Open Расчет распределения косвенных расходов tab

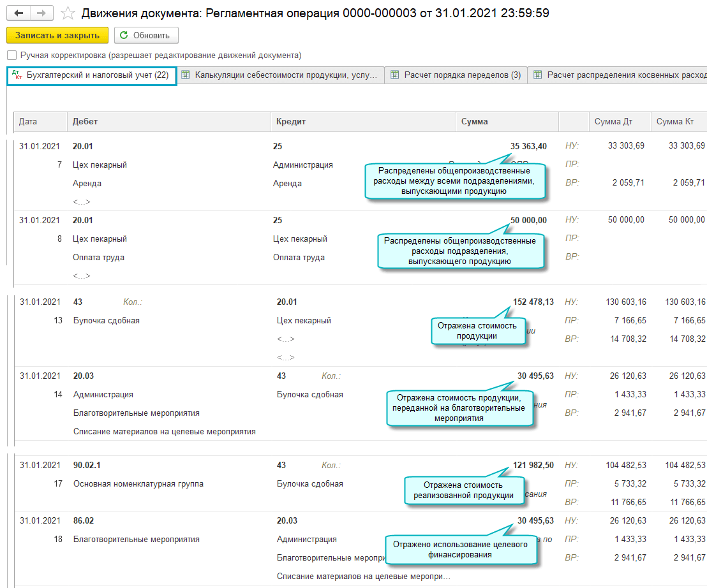pos(618,75)
